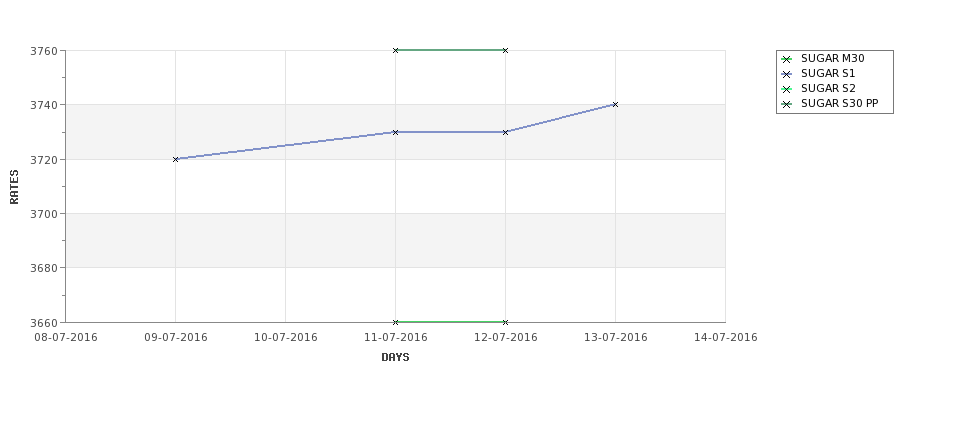Click the RATES axis title
The width and height of the screenshot is (975, 429).
tap(14, 187)
